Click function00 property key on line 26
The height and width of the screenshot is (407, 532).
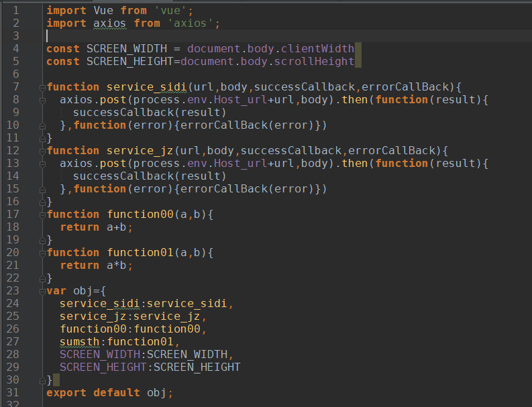click(x=93, y=329)
